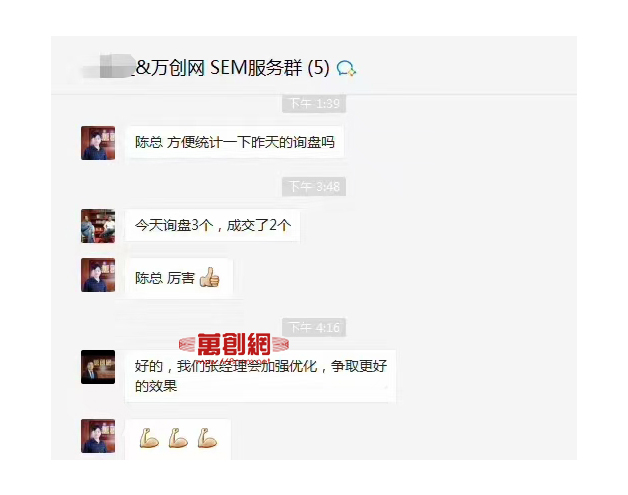
Task: Click the thumbs-up emoji in 陈总 厉害
Action: (209, 278)
